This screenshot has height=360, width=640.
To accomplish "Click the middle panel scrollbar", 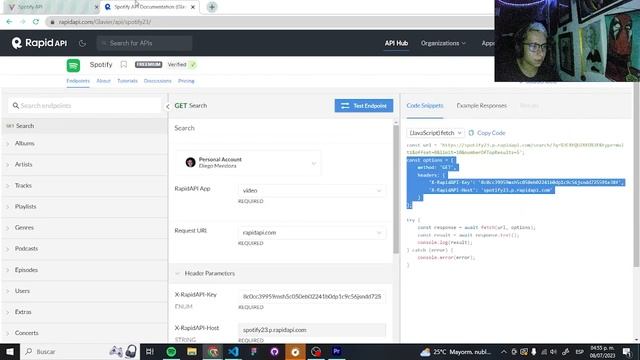I will 396,189.
